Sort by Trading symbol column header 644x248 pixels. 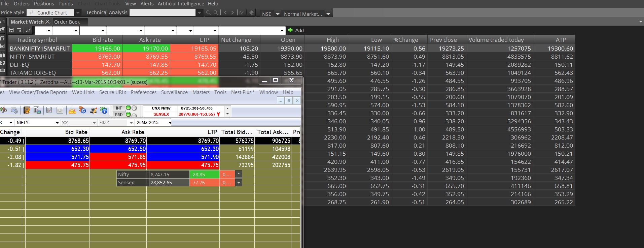40,40
